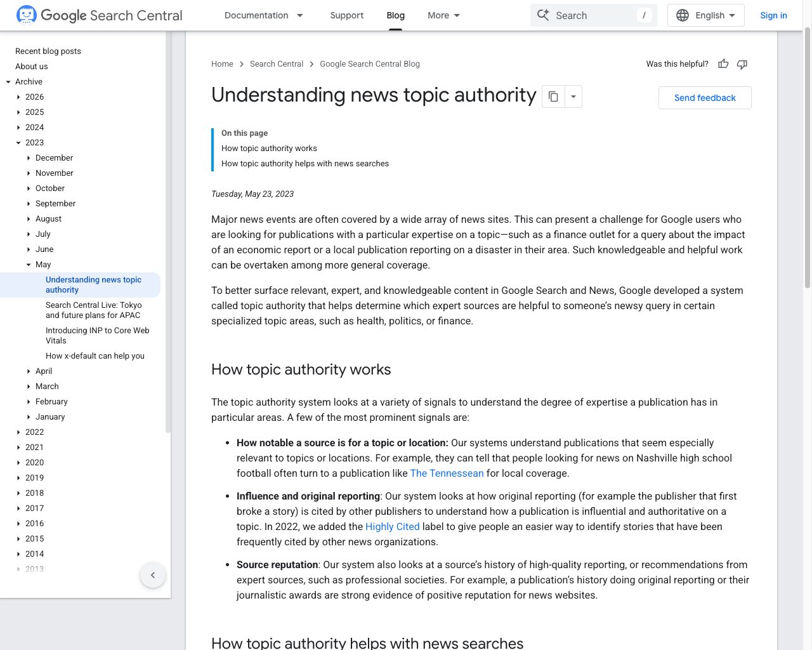Click the page vertical scrollbar

pos(807,159)
